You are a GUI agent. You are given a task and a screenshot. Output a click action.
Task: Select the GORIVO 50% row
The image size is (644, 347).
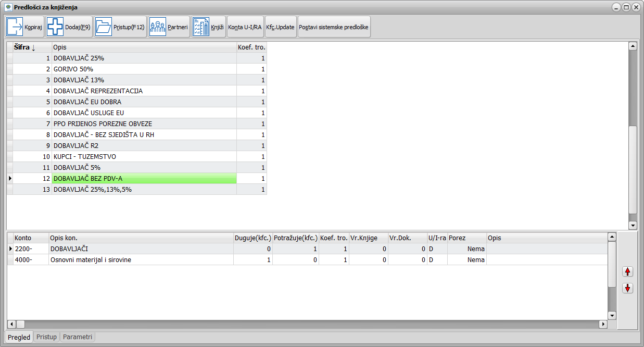(144, 69)
